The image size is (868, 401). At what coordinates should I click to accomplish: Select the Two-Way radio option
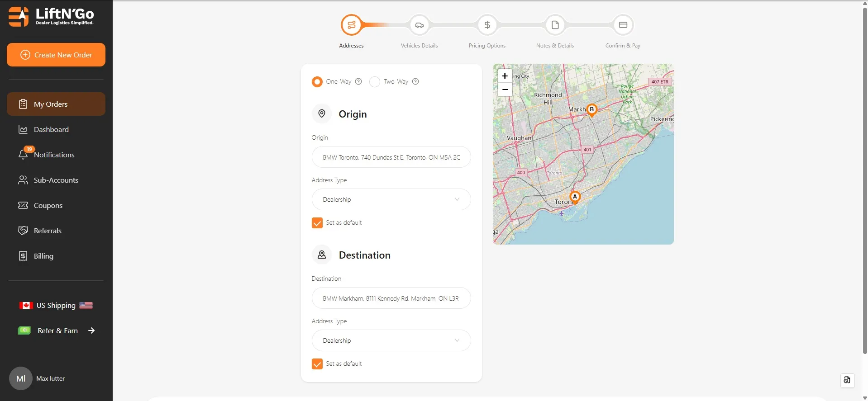[375, 82]
